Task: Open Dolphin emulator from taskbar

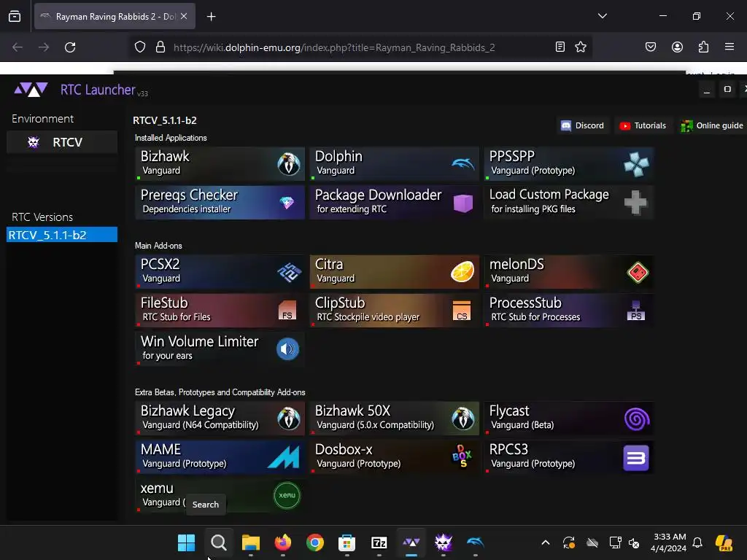Action: (x=476, y=542)
